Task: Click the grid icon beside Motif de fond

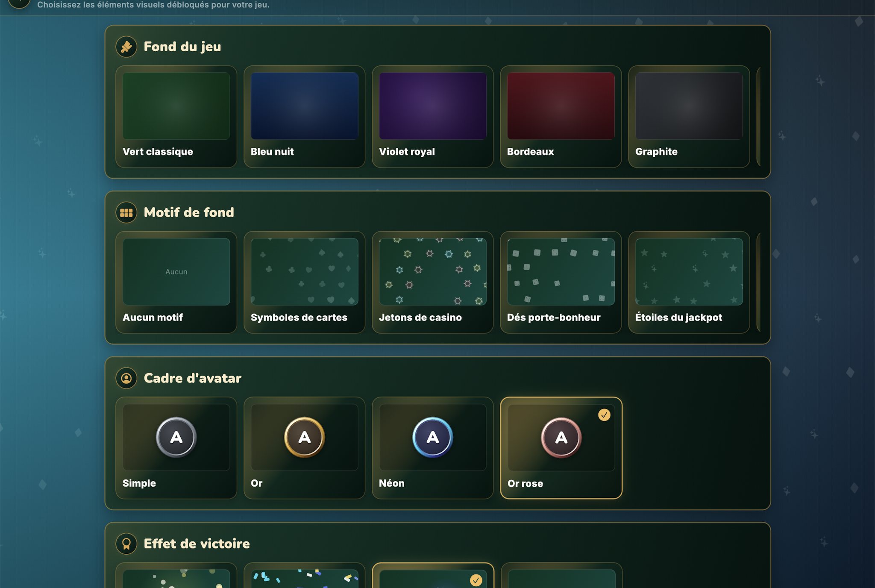Action: tap(126, 212)
